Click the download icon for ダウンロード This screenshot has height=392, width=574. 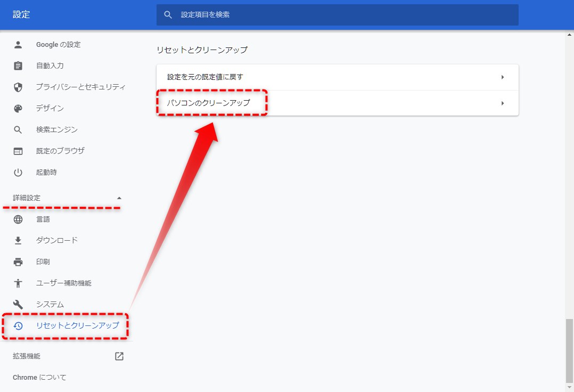(18, 240)
